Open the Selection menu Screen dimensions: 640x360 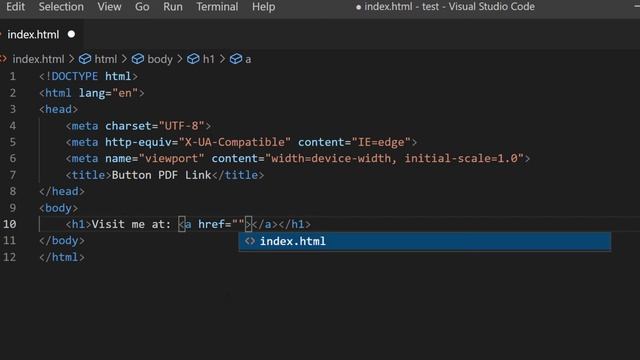point(61,7)
